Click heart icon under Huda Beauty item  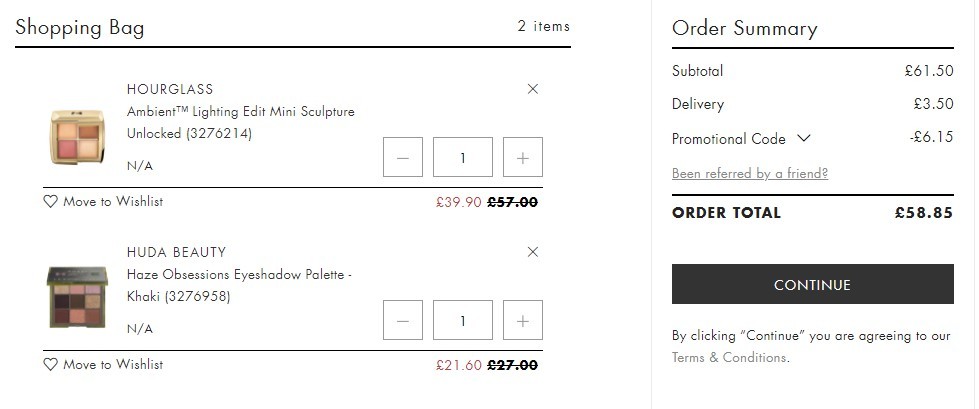coord(51,365)
